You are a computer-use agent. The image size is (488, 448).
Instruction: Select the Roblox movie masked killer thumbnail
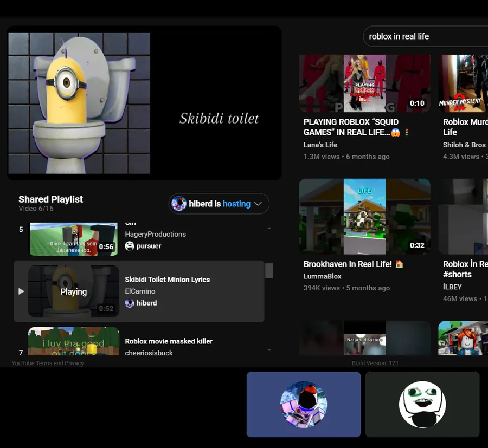coord(74,341)
